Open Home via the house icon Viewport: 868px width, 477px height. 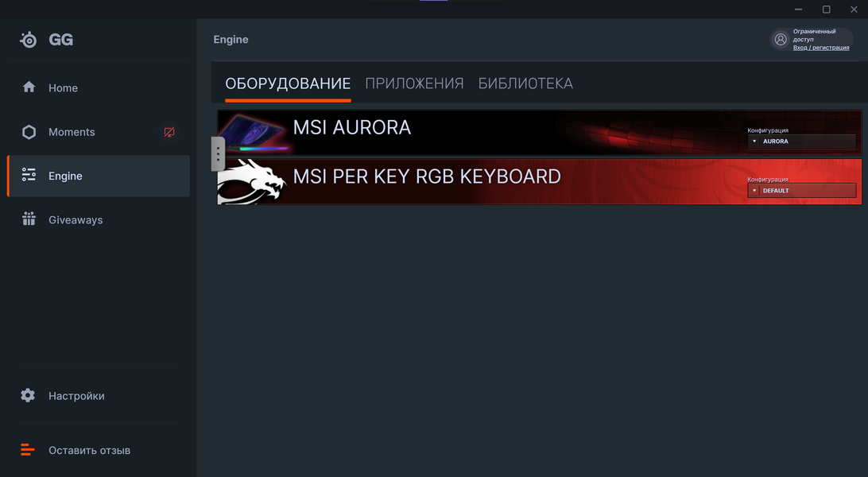click(29, 87)
